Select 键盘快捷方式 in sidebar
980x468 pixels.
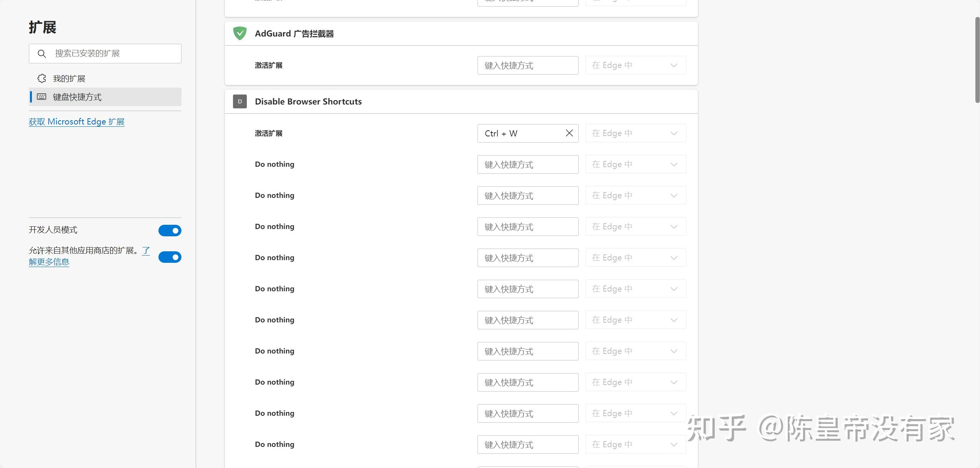pos(77,97)
